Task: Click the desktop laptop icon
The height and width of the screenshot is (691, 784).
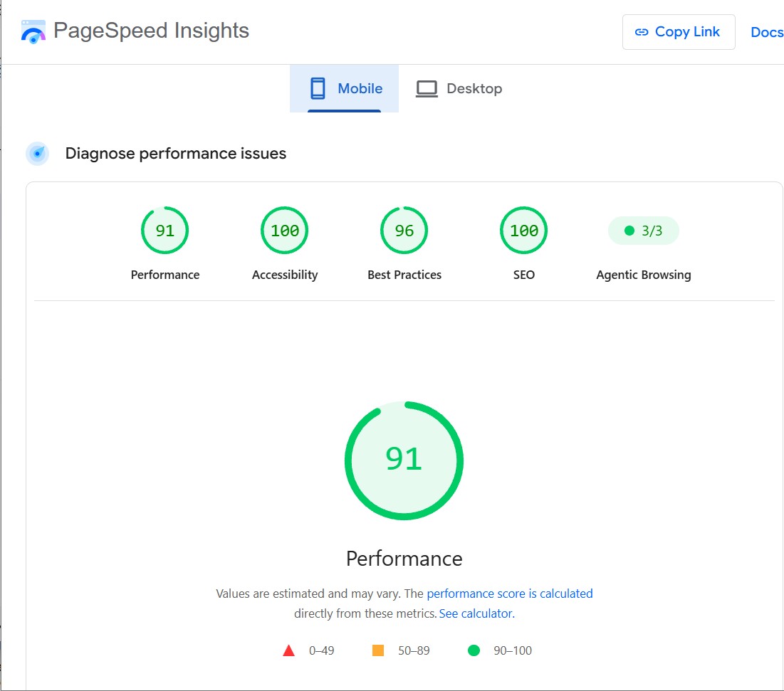Action: point(427,89)
